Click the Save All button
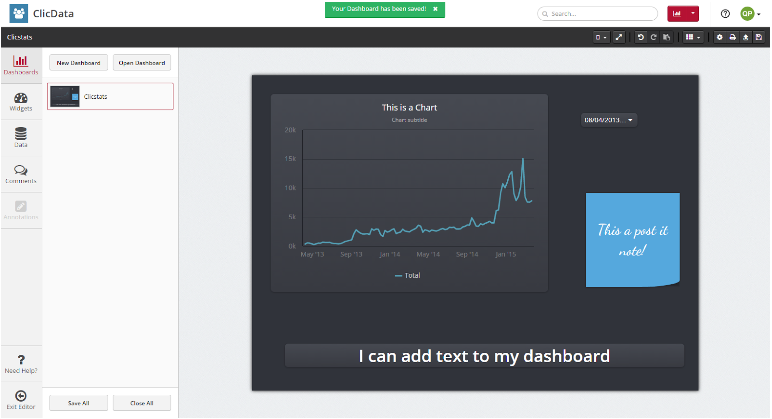This screenshot has width=772, height=419. [78, 403]
